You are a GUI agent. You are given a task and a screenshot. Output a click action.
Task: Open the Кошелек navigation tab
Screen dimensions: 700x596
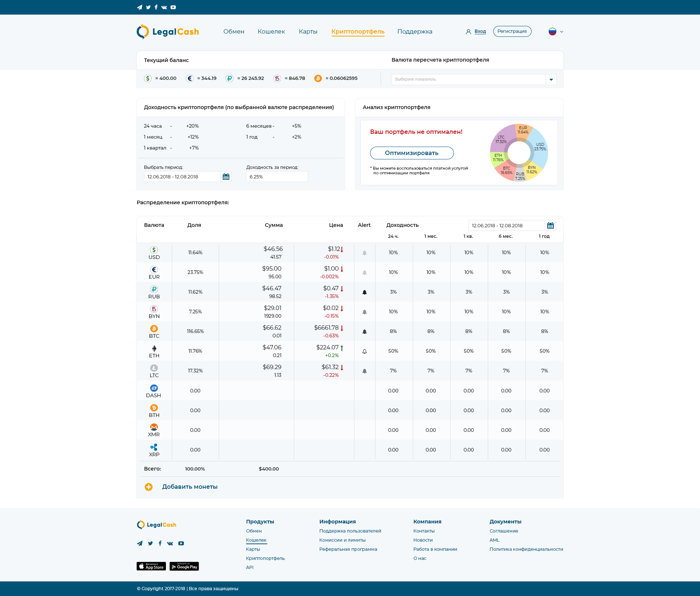pyautogui.click(x=271, y=32)
